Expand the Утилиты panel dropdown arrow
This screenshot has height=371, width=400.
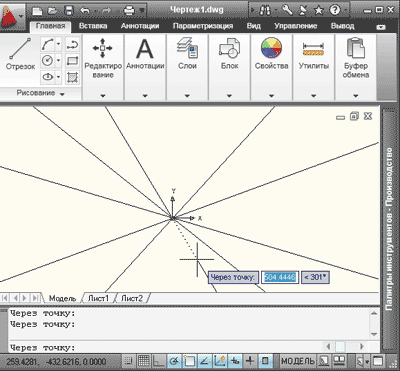pyautogui.click(x=313, y=96)
